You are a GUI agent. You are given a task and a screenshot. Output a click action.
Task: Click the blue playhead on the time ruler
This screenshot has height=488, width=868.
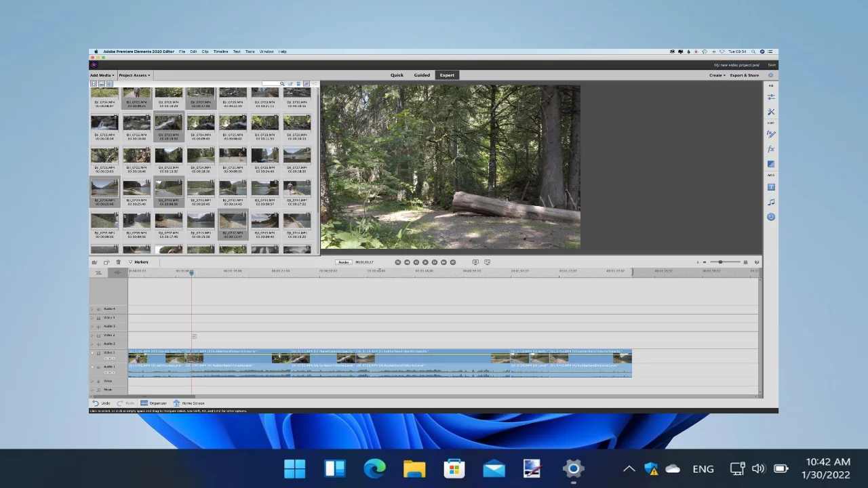[x=191, y=272]
